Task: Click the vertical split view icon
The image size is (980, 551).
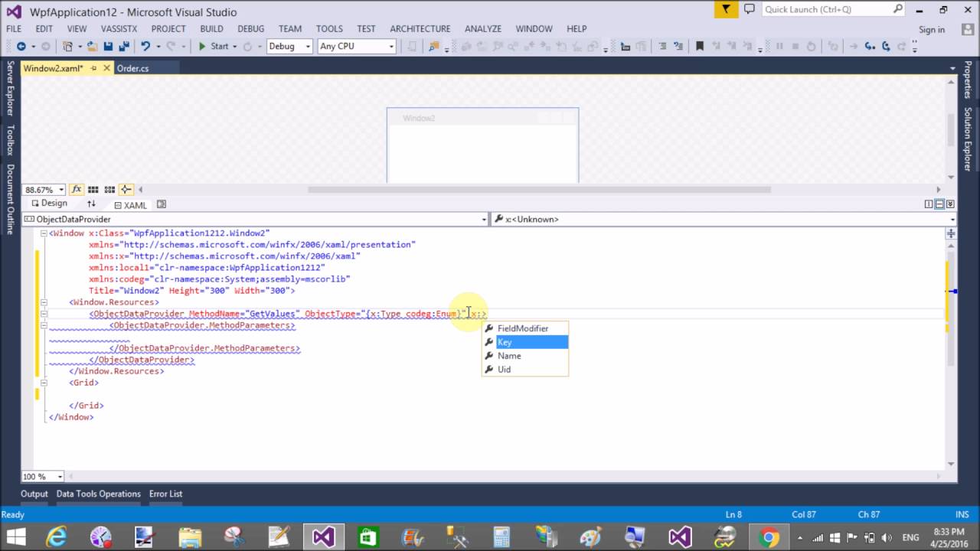Action: pyautogui.click(x=929, y=204)
